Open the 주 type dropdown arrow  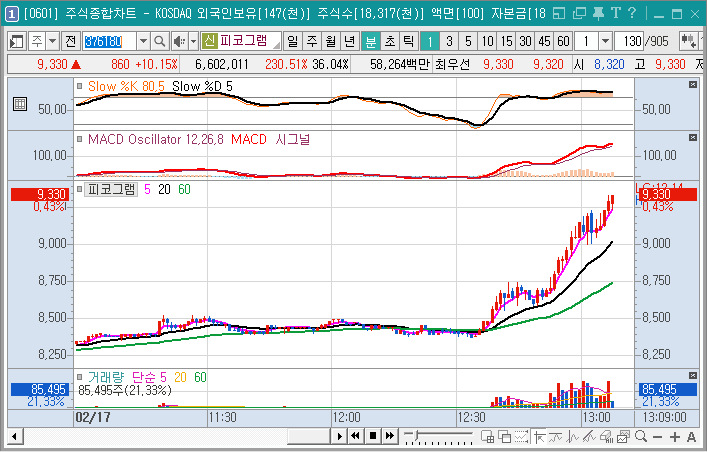tap(52, 42)
